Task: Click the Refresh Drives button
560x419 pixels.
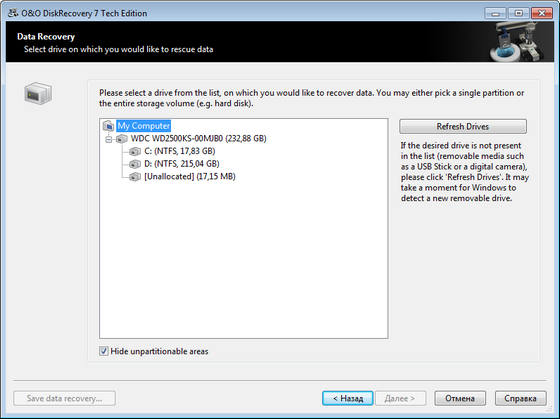Action: [463, 126]
